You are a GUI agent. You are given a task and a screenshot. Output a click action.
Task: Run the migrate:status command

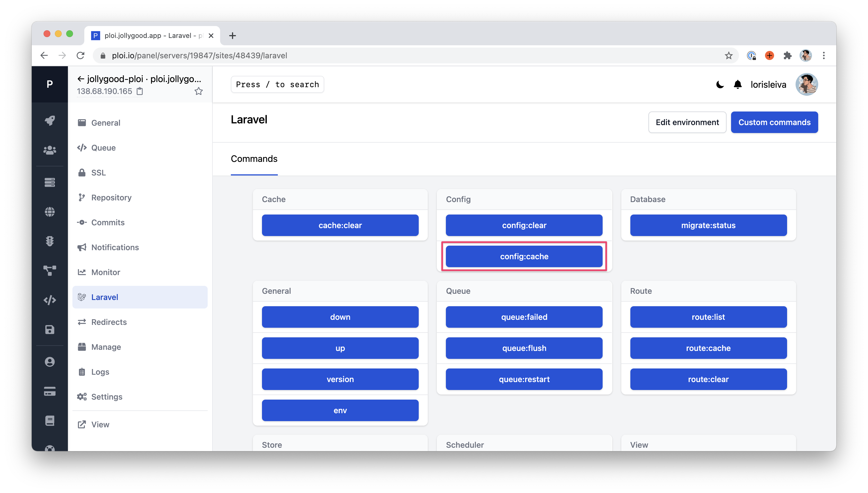coord(708,225)
